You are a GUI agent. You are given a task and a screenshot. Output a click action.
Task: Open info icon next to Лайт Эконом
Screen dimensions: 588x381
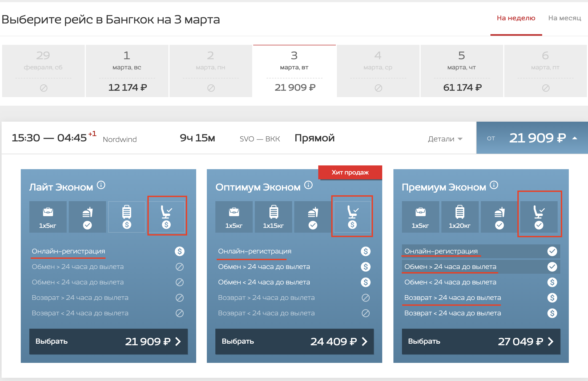tap(101, 185)
